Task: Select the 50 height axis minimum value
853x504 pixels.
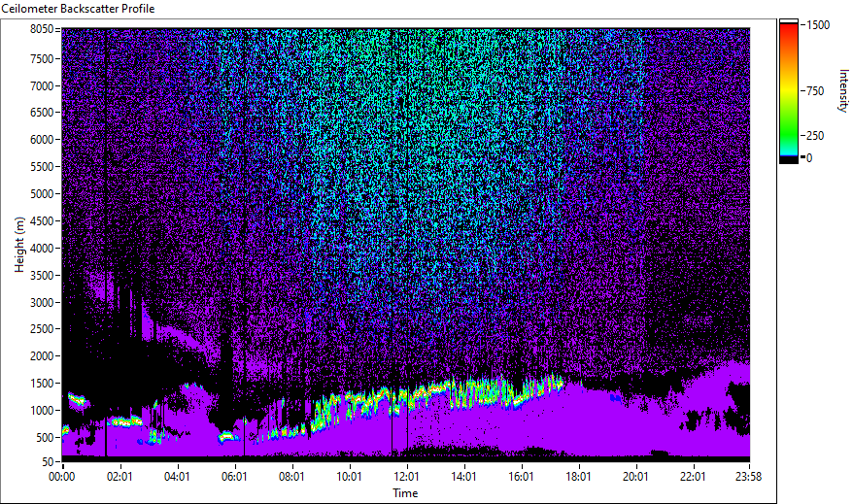Action: (x=48, y=462)
